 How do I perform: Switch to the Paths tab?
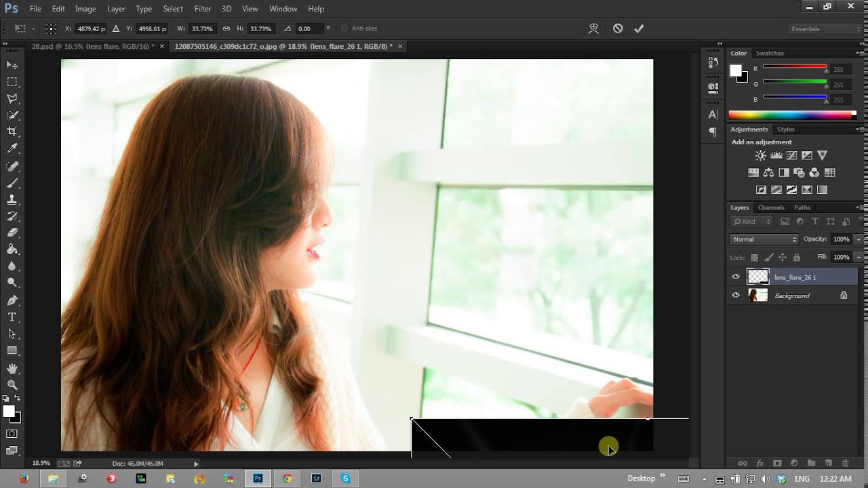pyautogui.click(x=802, y=207)
